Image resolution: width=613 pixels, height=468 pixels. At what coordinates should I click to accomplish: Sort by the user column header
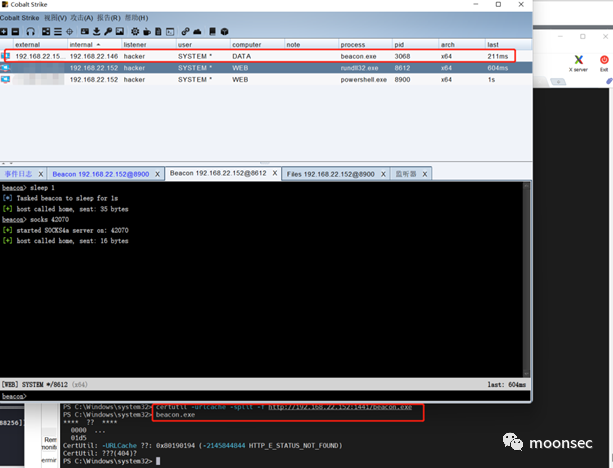coord(203,45)
